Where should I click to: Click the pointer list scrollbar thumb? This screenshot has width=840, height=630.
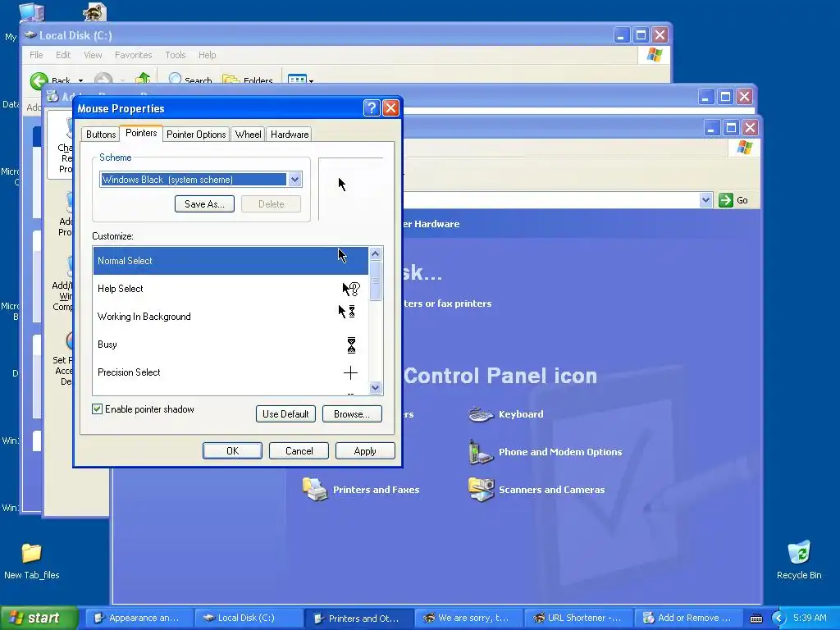click(375, 281)
